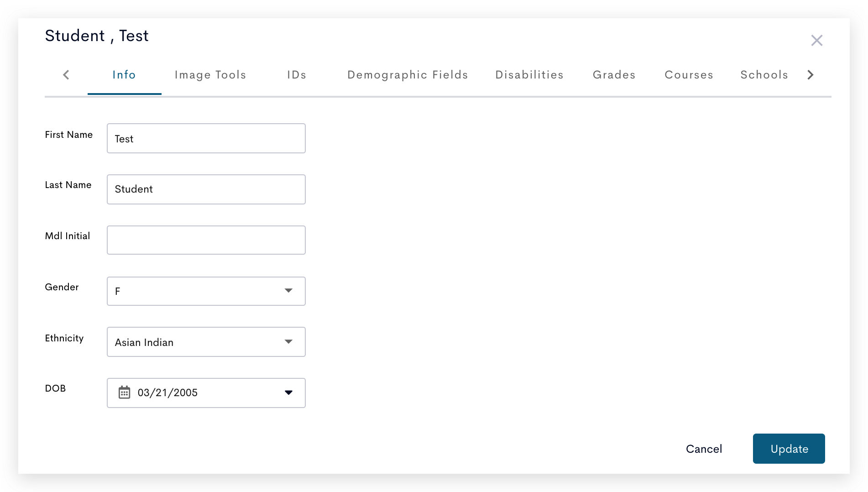Open the DOB calendar icon
The height and width of the screenshot is (492, 868).
click(x=124, y=393)
